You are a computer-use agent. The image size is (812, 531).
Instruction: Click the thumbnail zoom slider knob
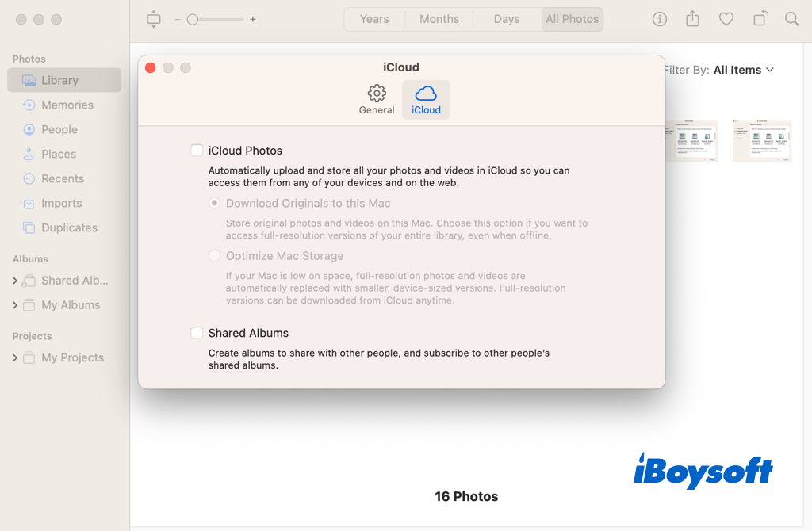192,19
